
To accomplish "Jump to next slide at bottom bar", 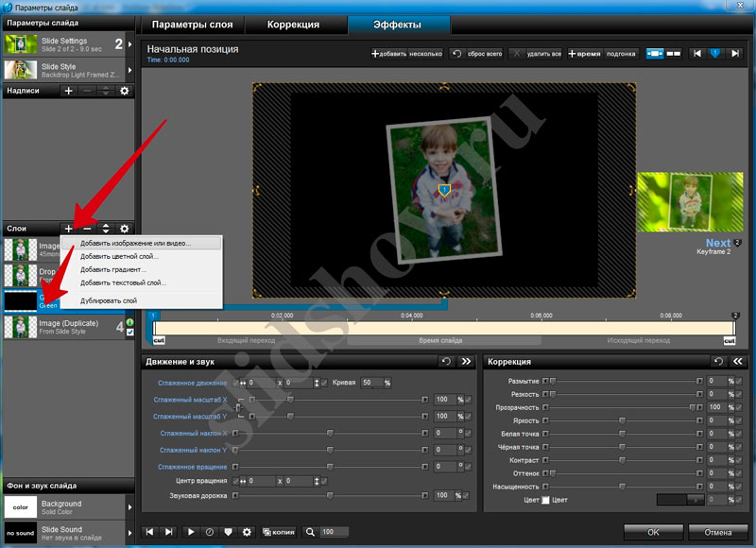I will tap(169, 532).
